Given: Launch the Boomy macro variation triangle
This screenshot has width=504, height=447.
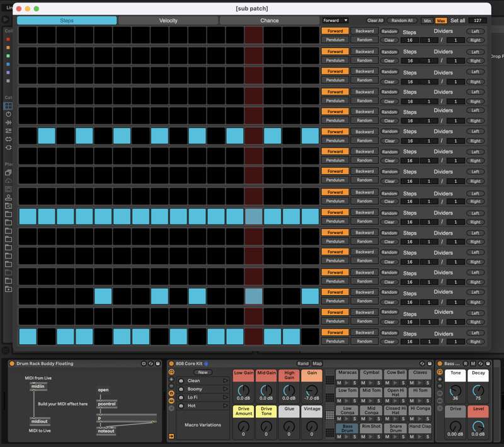Looking at the screenshot, I should [x=225, y=389].
